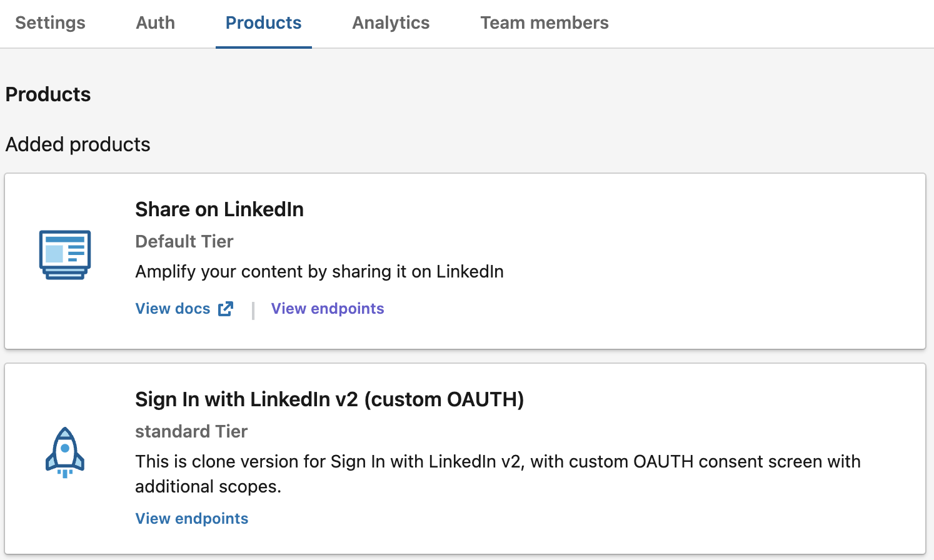
Task: Click the Sign In with LinkedIn v2 title
Action: (329, 399)
